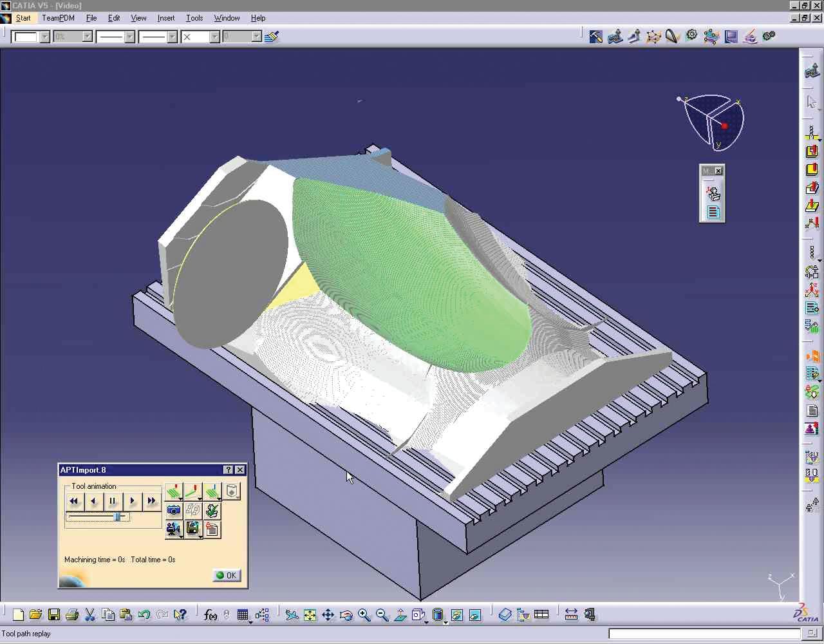Paste from the clipboard
The image size is (824, 644).
click(x=126, y=615)
